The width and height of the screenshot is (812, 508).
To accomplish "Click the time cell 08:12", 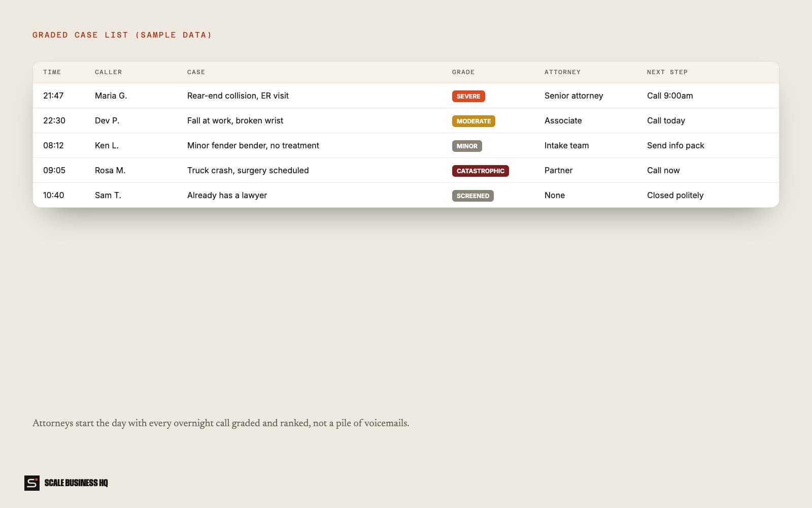I will point(53,145).
